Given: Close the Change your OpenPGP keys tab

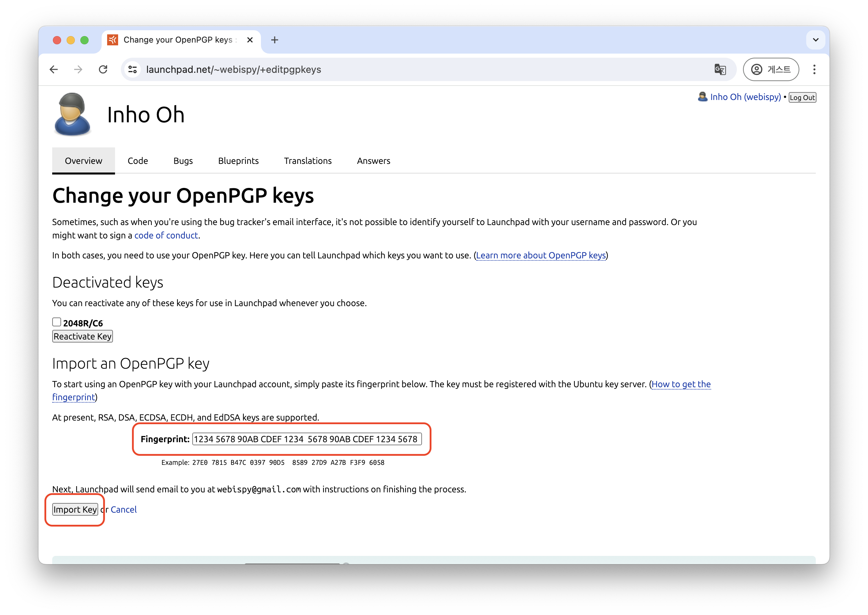Looking at the screenshot, I should click(250, 40).
